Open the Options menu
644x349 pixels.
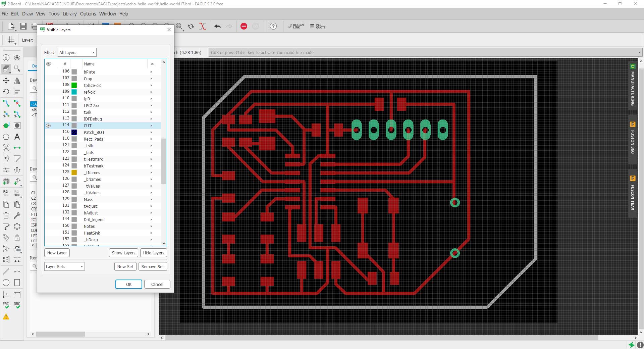(88, 14)
